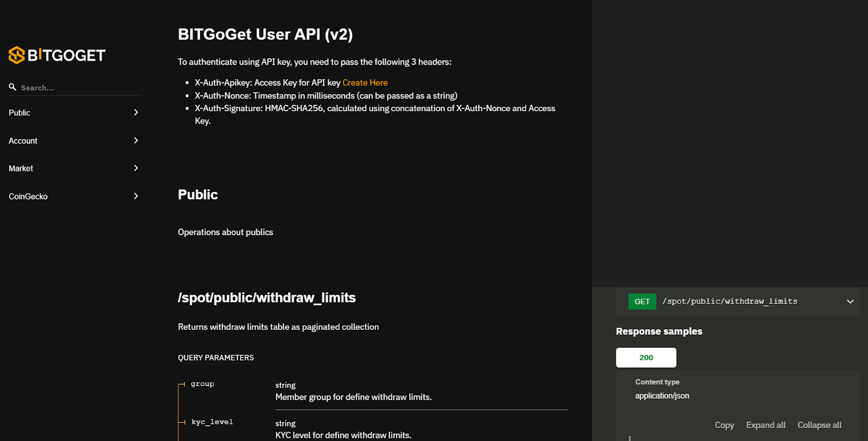The image size is (868, 441).
Task: Click Collapse all in response samples
Action: click(819, 425)
